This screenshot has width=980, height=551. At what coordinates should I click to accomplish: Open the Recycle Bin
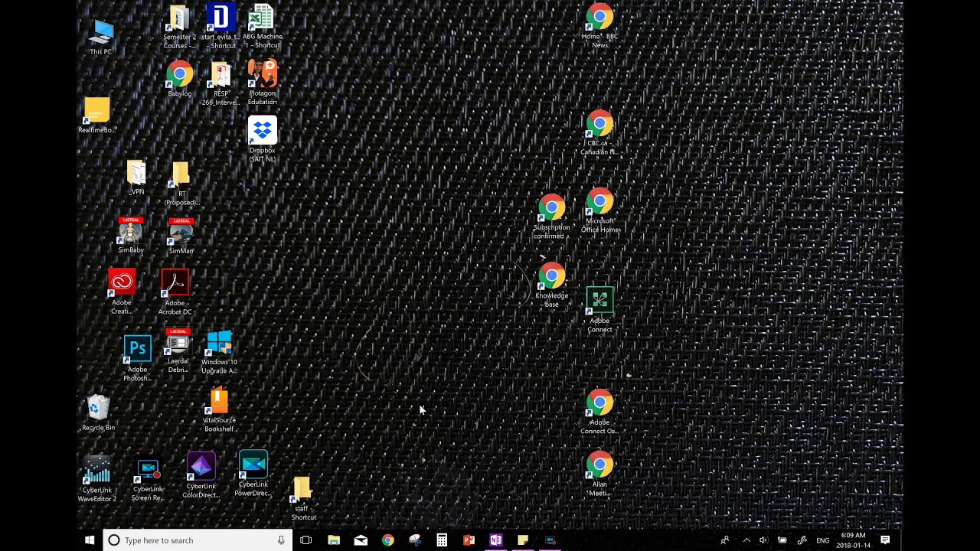point(98,412)
